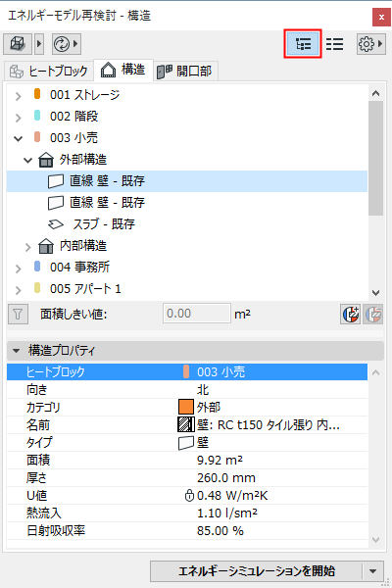392x588 pixels.
Task: Click the U値 value 0.48 W/m²K
Action: pyautogui.click(x=232, y=496)
